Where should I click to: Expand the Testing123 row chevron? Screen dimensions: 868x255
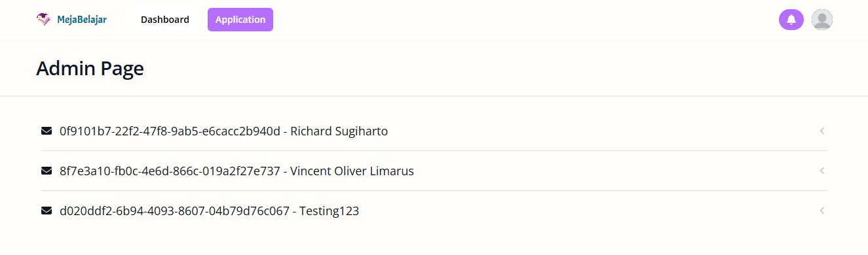pos(821,211)
